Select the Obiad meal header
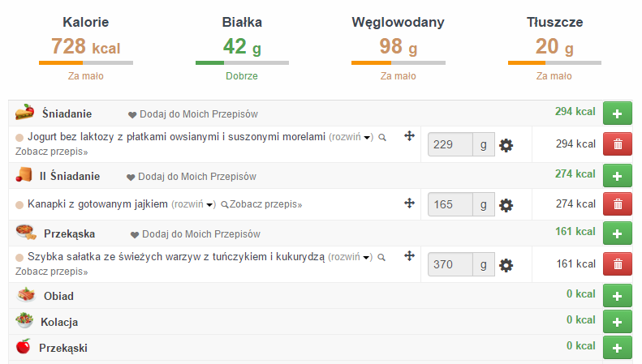 pyautogui.click(x=58, y=296)
